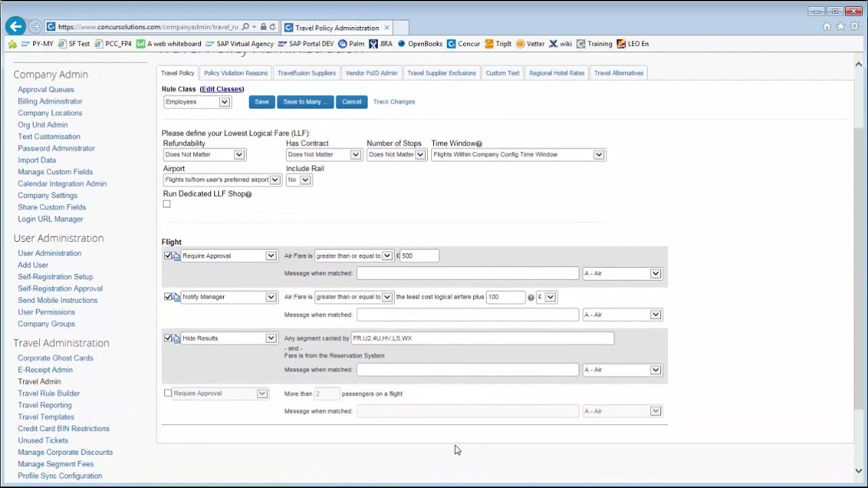
Task: Switch to Regional Hotel Rates tab
Action: pos(557,73)
